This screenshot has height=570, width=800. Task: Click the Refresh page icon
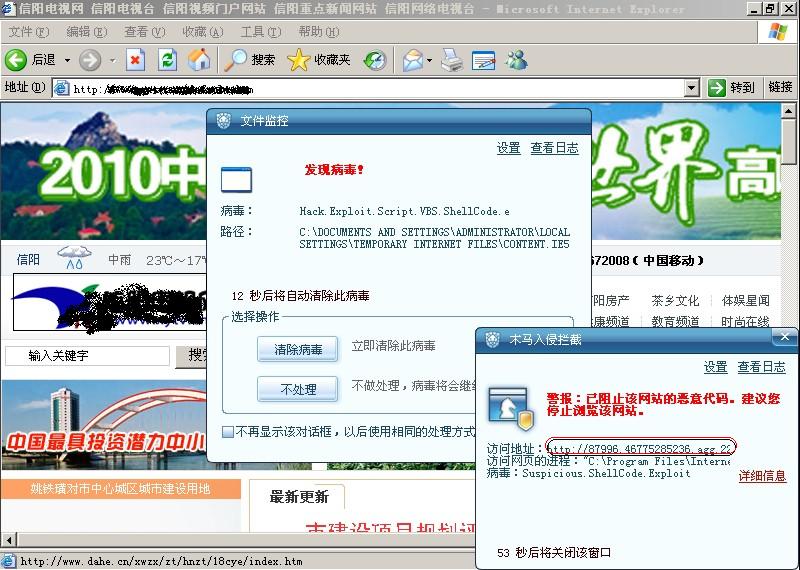click(x=167, y=60)
